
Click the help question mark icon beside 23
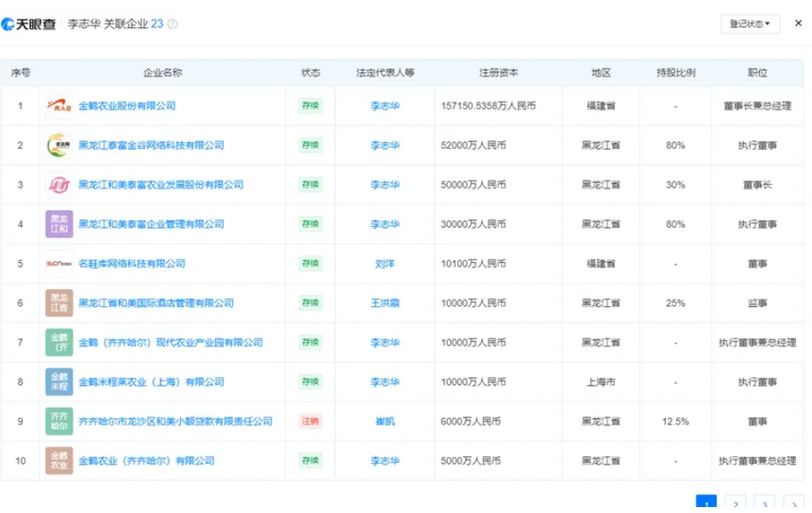coord(173,25)
